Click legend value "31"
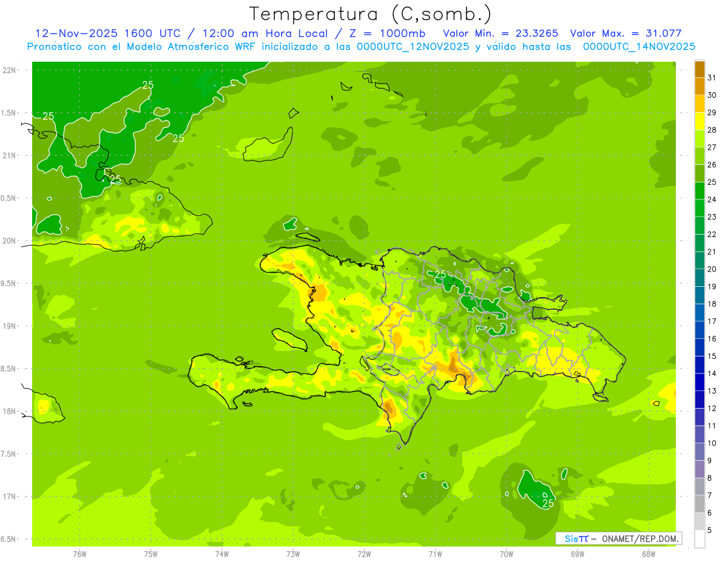The image size is (728, 562). click(x=712, y=78)
